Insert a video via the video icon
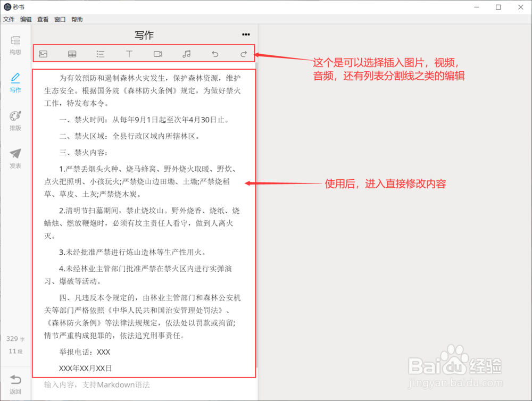 pyautogui.click(x=157, y=54)
